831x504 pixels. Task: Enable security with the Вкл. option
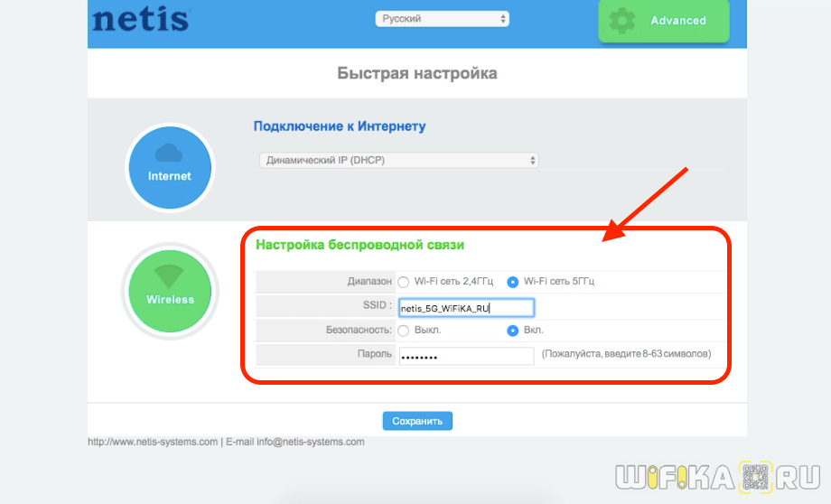pyautogui.click(x=513, y=331)
